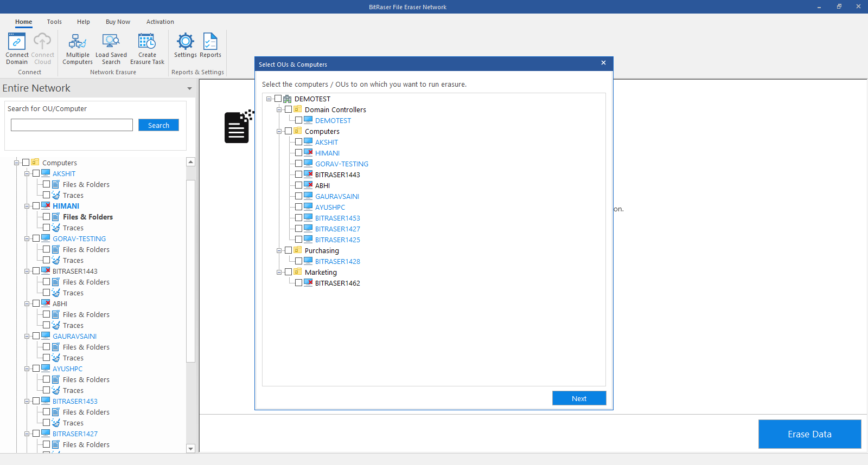Click Traces icon under BITRASER1453

point(56,423)
